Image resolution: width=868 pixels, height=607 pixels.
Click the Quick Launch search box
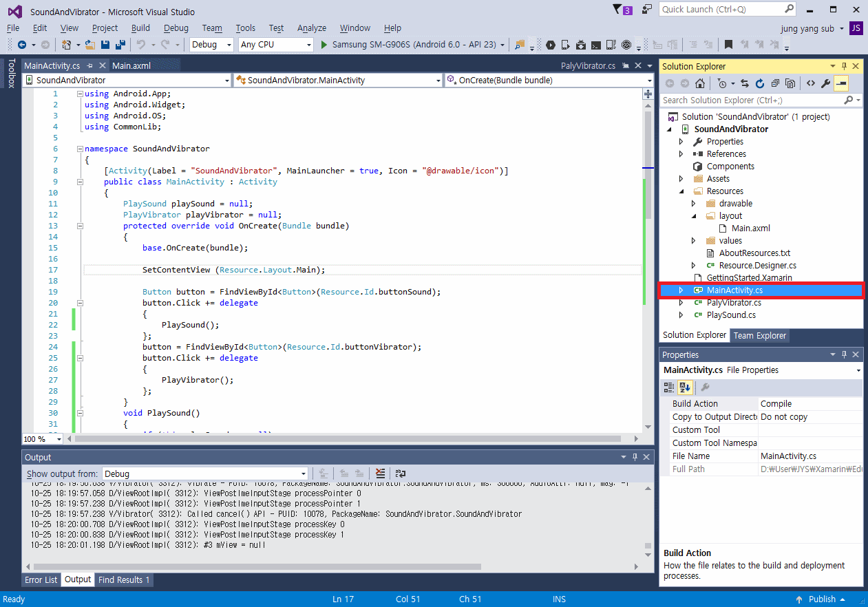pyautogui.click(x=728, y=10)
